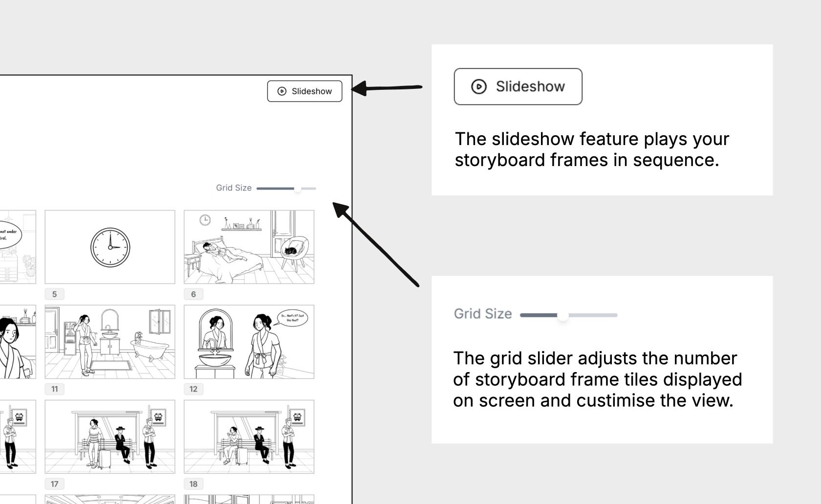Open frame 17 bus stop thumbnail

tap(110, 437)
